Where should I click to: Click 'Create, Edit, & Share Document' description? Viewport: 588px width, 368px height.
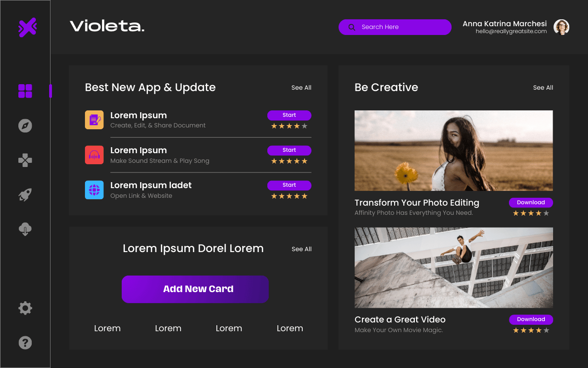tap(158, 126)
